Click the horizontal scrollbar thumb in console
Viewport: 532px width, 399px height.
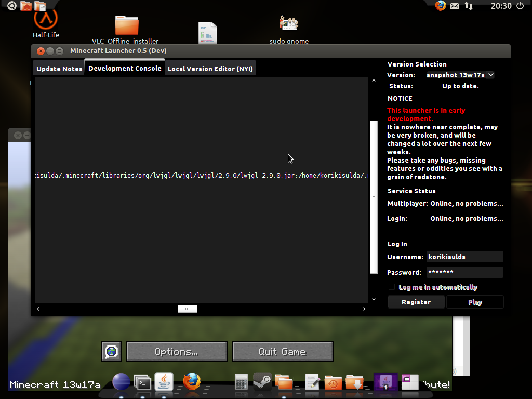pos(188,309)
